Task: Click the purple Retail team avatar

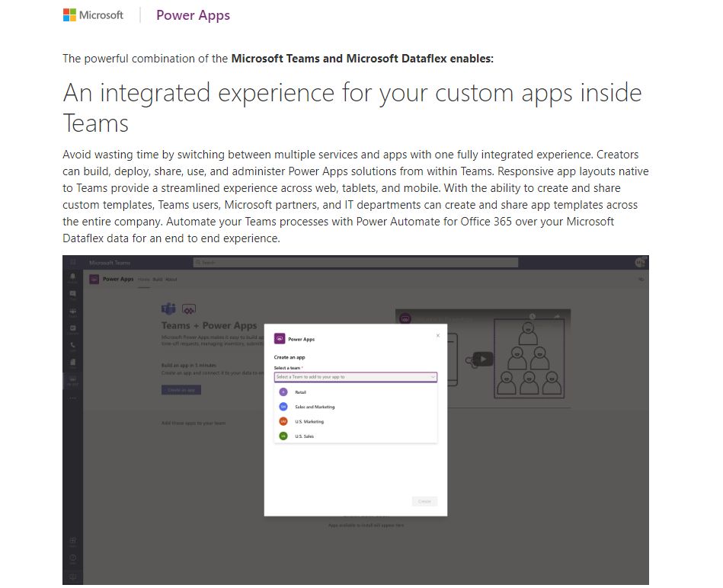Action: pyautogui.click(x=283, y=392)
